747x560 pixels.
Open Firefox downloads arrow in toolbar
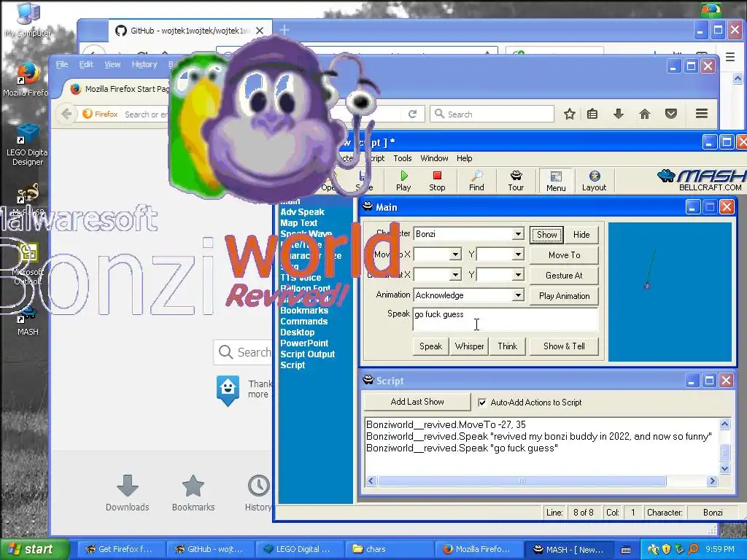[x=619, y=113]
